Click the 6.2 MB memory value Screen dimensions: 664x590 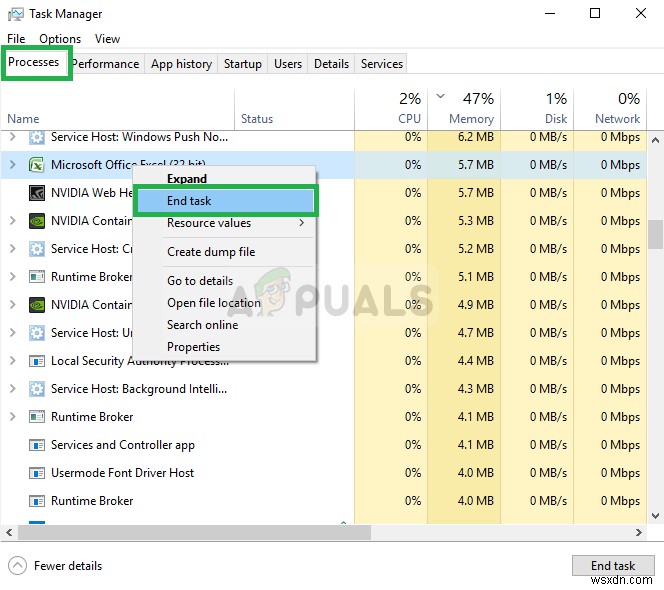[x=476, y=137]
